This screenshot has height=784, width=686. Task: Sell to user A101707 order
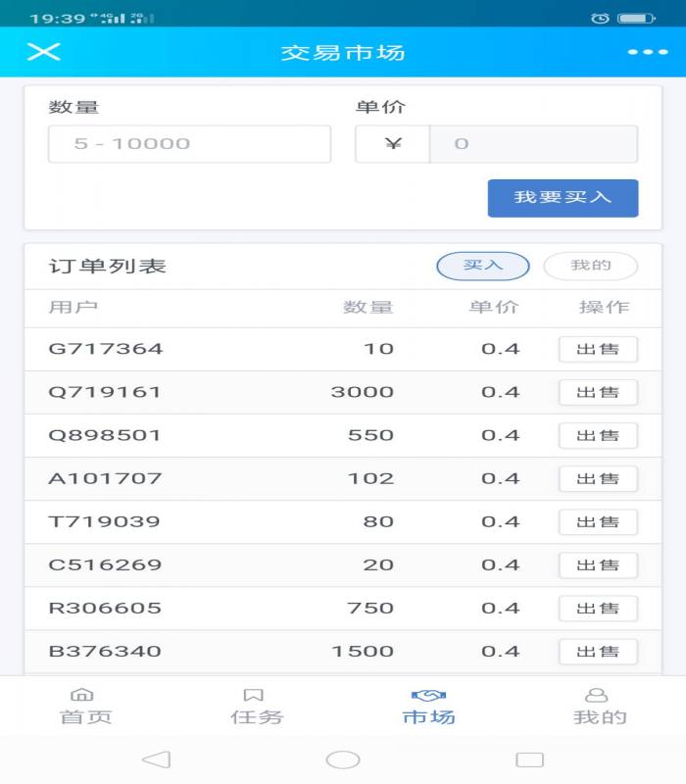click(598, 478)
